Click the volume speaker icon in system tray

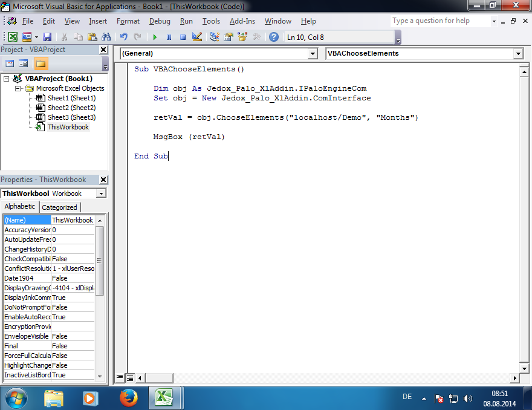(x=468, y=399)
